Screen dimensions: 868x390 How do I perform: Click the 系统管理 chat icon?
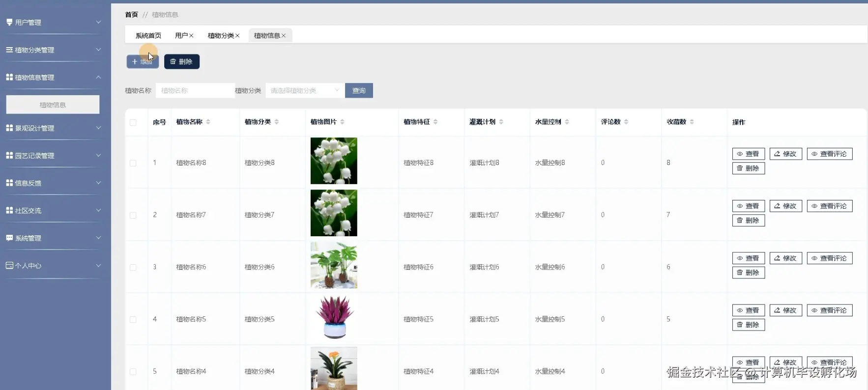click(9, 238)
